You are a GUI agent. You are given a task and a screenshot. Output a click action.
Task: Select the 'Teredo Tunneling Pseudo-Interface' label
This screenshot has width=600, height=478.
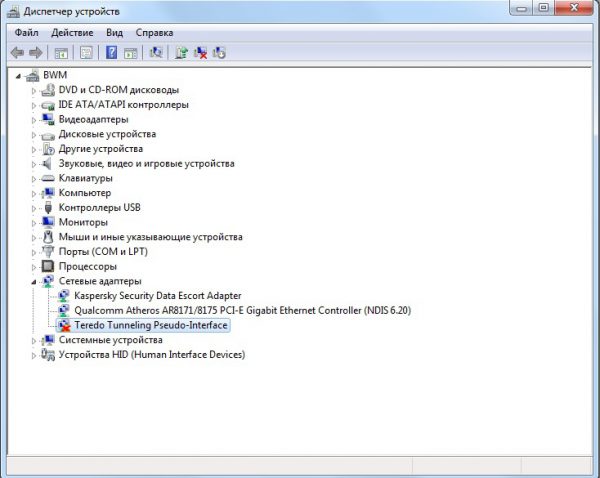tap(151, 325)
